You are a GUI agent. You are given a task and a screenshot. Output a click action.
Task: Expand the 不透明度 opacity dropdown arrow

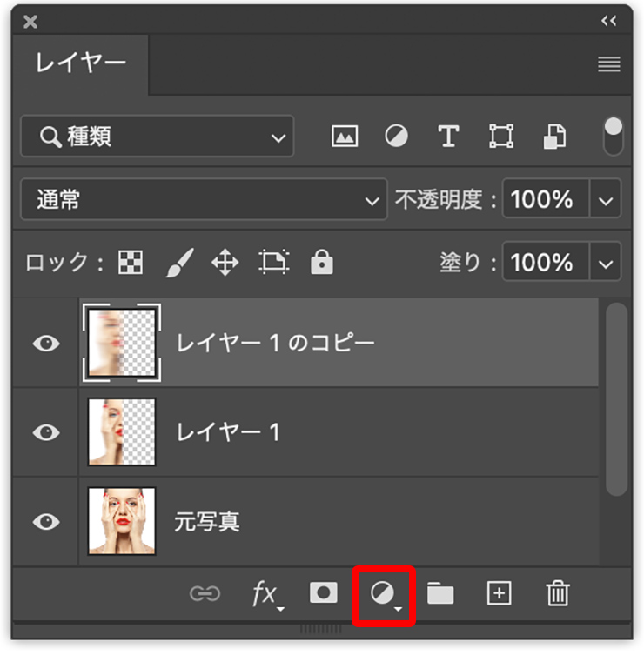coord(606,200)
